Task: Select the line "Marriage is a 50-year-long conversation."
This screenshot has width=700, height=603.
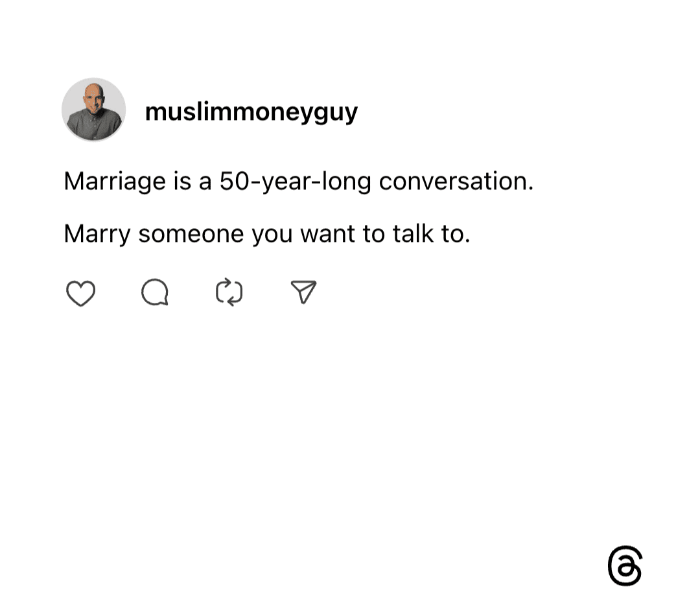Action: pyautogui.click(x=299, y=182)
